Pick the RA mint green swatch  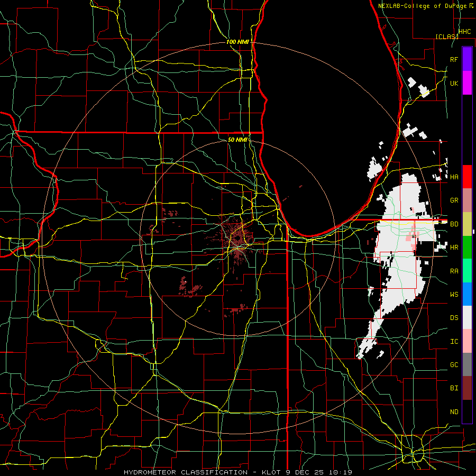point(467,271)
